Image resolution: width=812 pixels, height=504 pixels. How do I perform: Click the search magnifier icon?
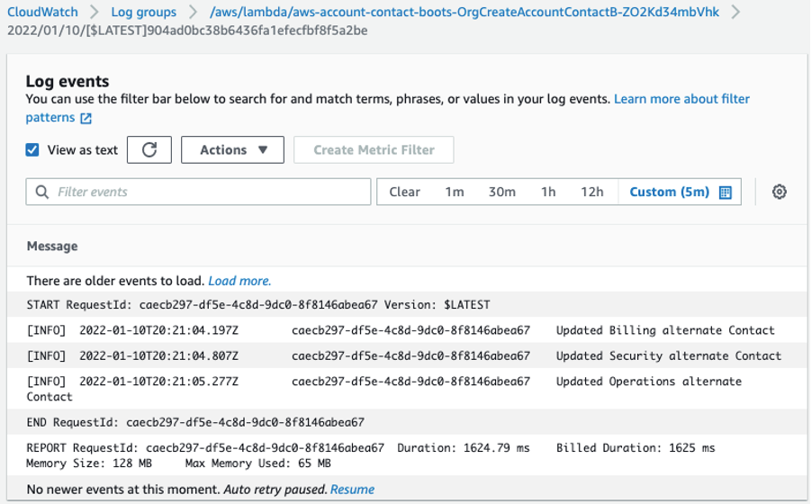42,193
